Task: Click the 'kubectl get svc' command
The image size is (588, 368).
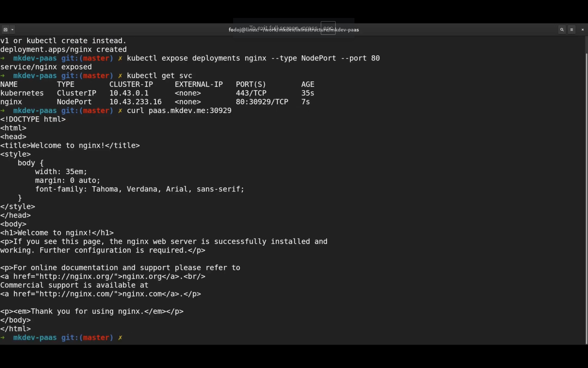Action: tap(159, 76)
